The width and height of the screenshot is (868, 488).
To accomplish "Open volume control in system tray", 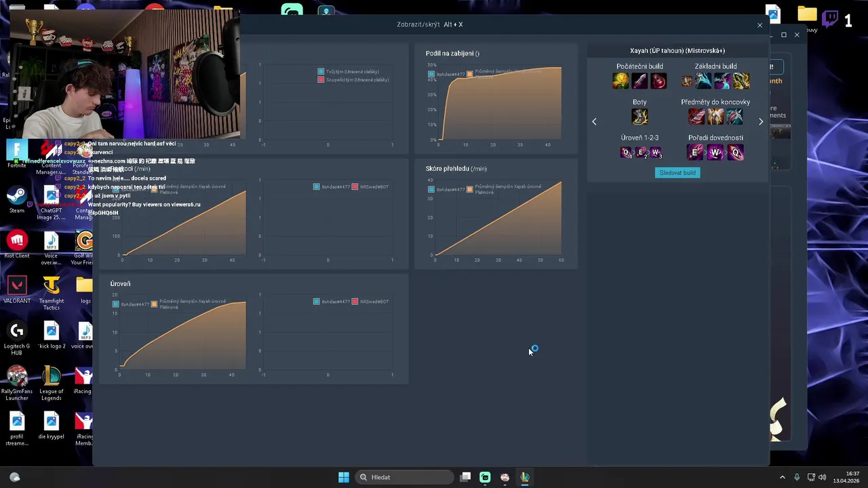I will pyautogui.click(x=823, y=477).
